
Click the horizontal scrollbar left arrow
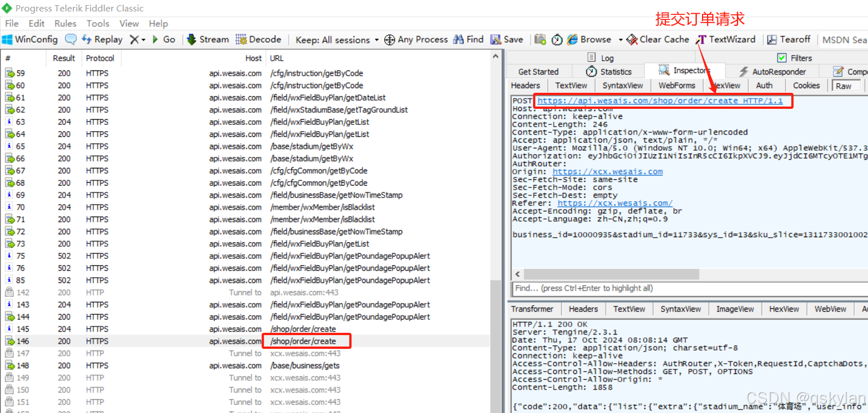click(x=518, y=274)
